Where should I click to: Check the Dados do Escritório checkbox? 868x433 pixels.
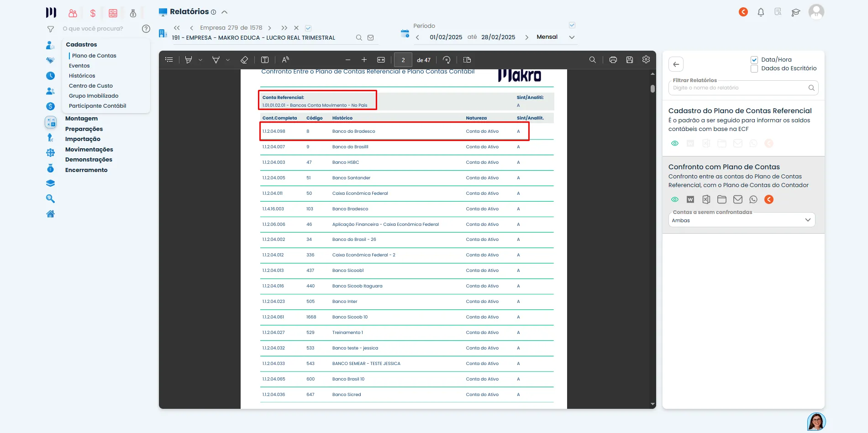tap(754, 68)
